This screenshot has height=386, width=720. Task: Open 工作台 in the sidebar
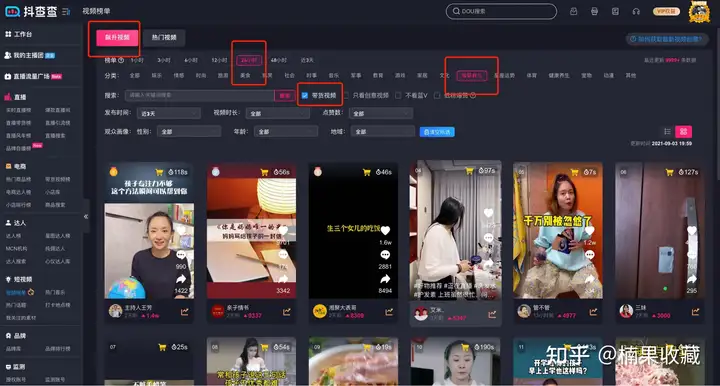[x=18, y=34]
